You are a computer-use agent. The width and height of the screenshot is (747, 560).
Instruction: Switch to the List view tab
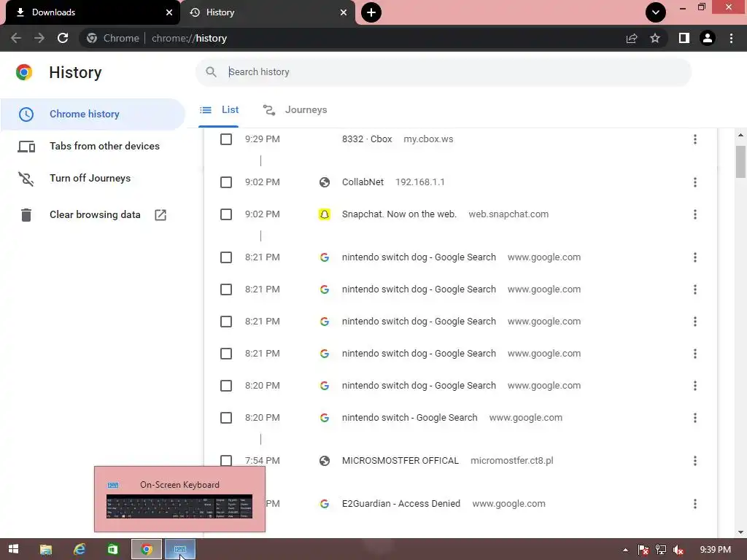click(x=219, y=110)
